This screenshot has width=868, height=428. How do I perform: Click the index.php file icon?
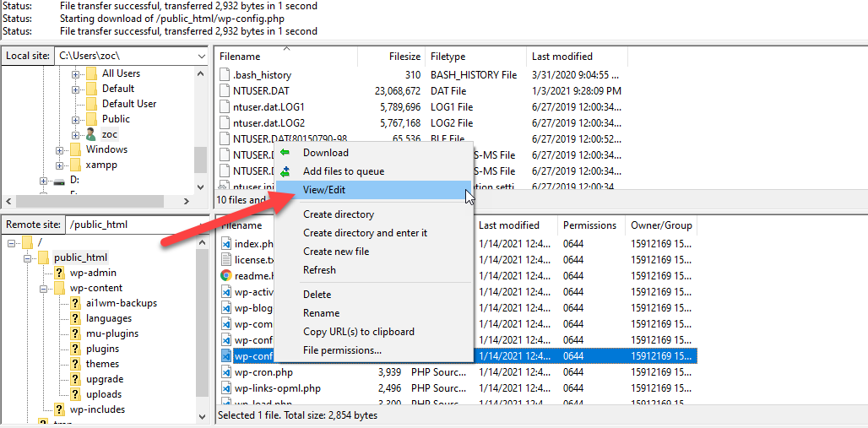coord(225,244)
